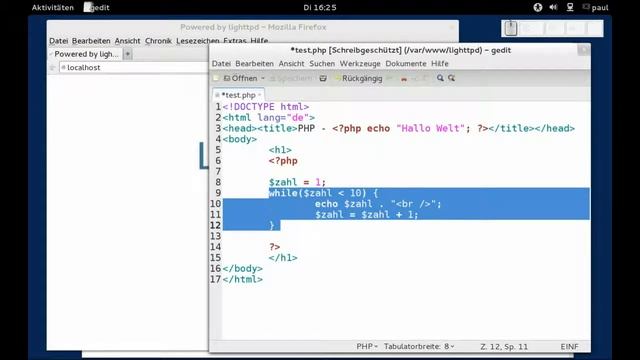Screen dimensions: 640x360
Task: Click the </html> tag on line 17
Action: (x=242, y=280)
